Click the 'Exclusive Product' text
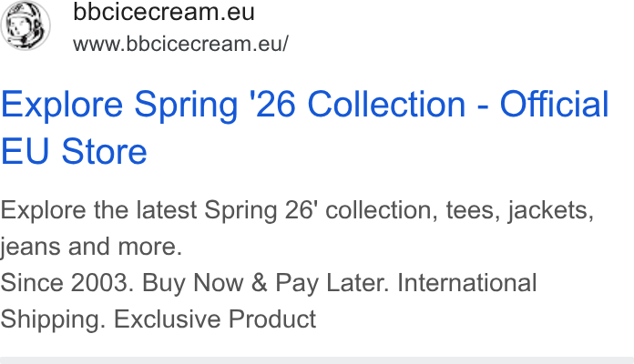Viewport: 634px width, 364px height. 215,319
